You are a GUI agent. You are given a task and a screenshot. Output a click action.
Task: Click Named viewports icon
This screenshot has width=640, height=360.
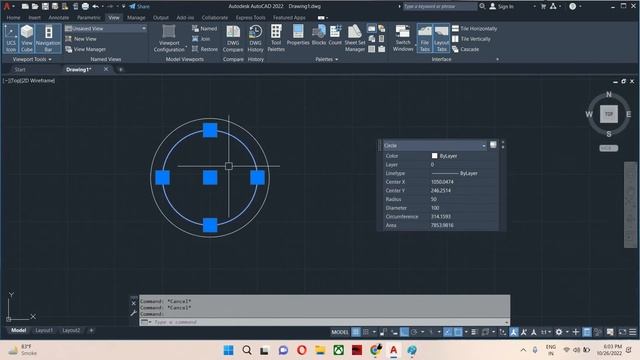point(196,29)
